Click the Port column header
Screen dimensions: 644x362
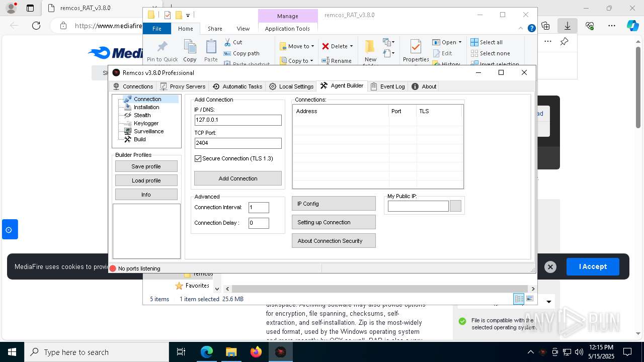[403, 111]
